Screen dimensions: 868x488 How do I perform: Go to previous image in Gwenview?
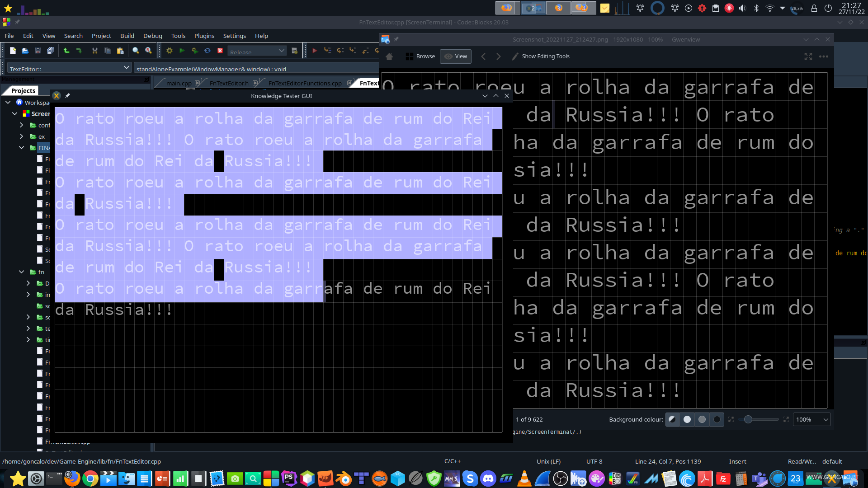point(483,56)
